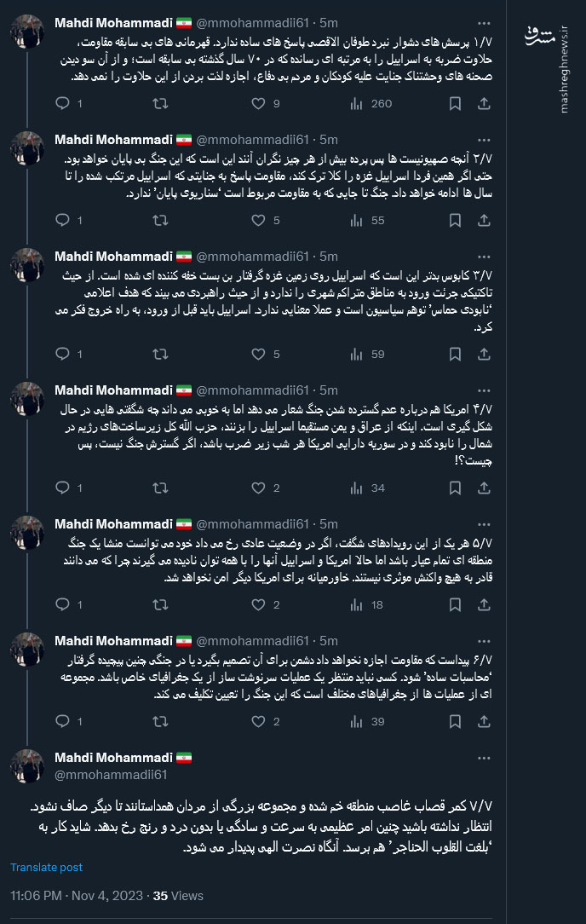This screenshot has height=924, width=586.
Task: Share the first tweet via the share icon
Action: point(485,104)
